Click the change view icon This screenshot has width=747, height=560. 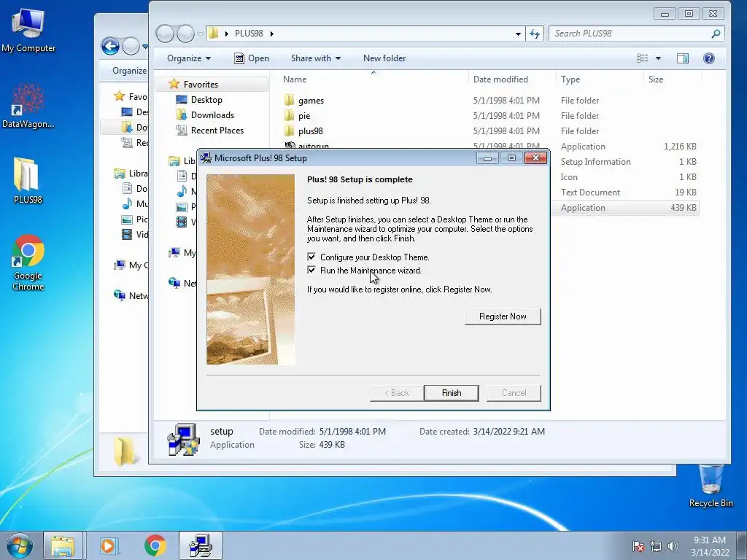[x=642, y=58]
